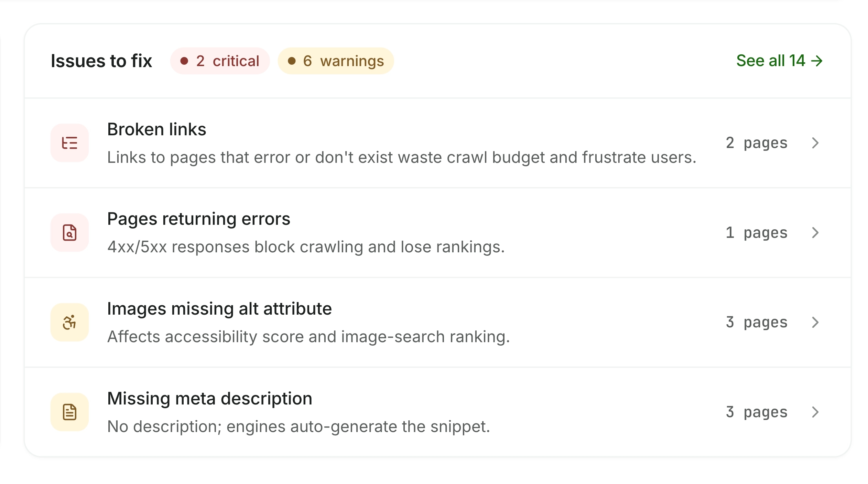Image resolution: width=868 pixels, height=484 pixels.
Task: Click the accessibility icon for Images missing alt
Action: pyautogui.click(x=69, y=322)
